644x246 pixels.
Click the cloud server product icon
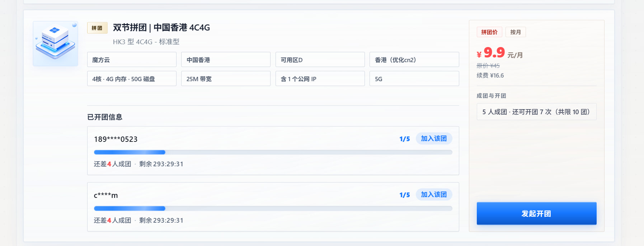pyautogui.click(x=55, y=43)
